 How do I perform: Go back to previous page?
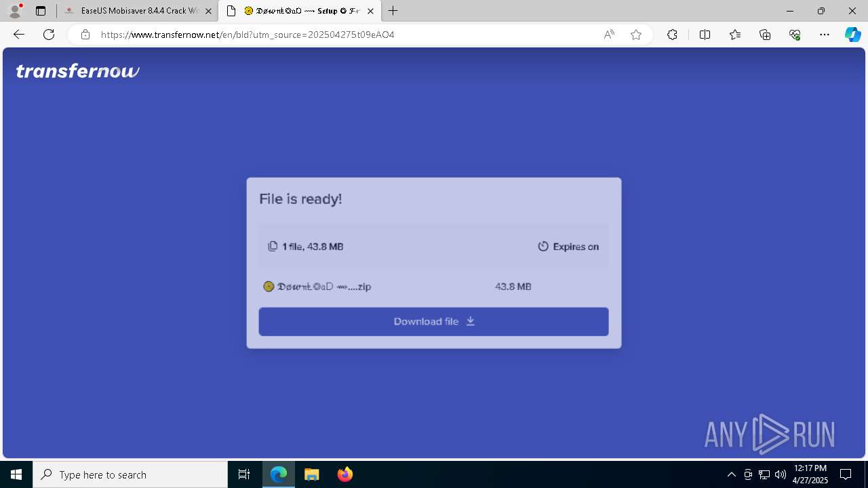click(19, 35)
